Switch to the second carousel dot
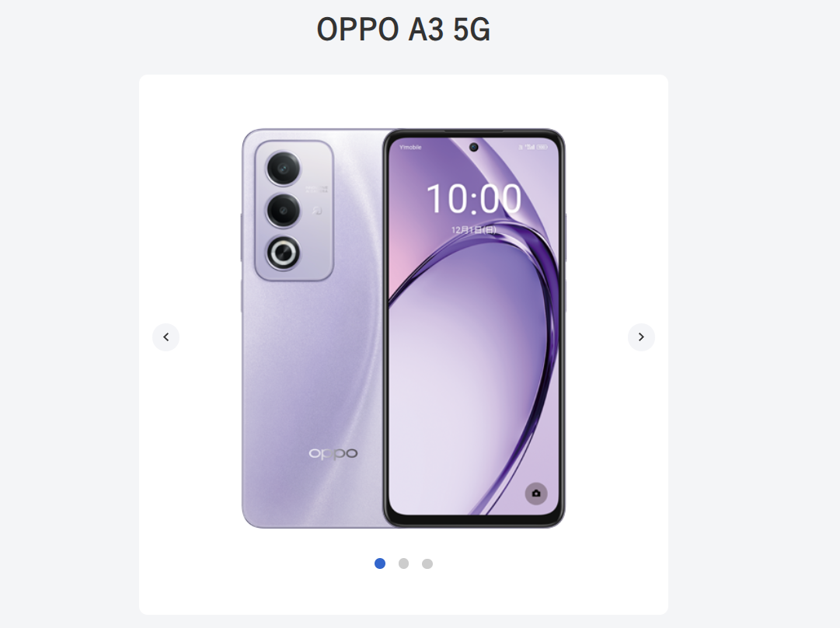This screenshot has width=840, height=628. point(403,563)
